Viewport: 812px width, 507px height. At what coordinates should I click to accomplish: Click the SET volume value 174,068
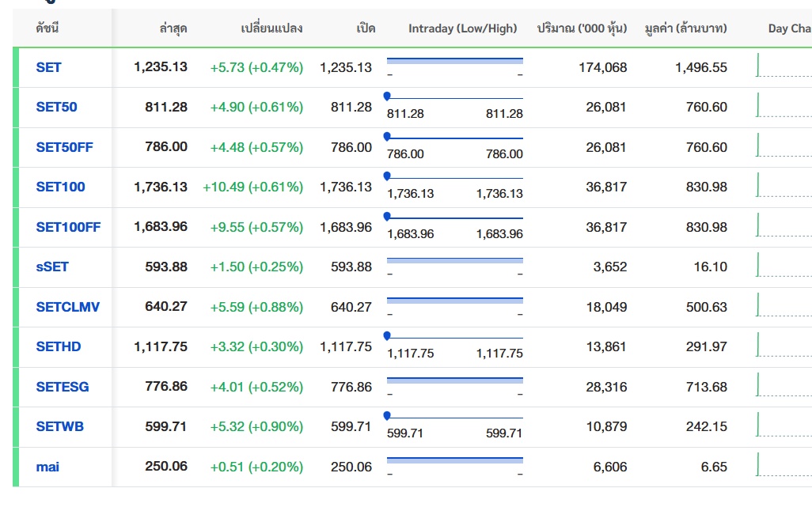(x=603, y=67)
